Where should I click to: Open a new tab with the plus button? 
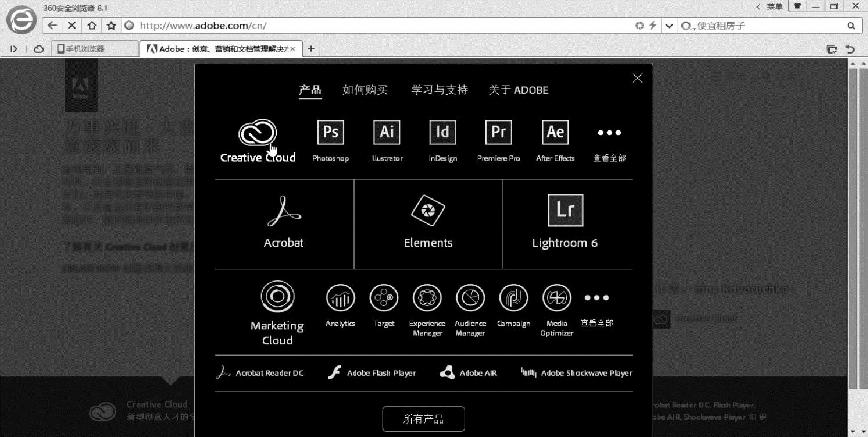tap(311, 49)
